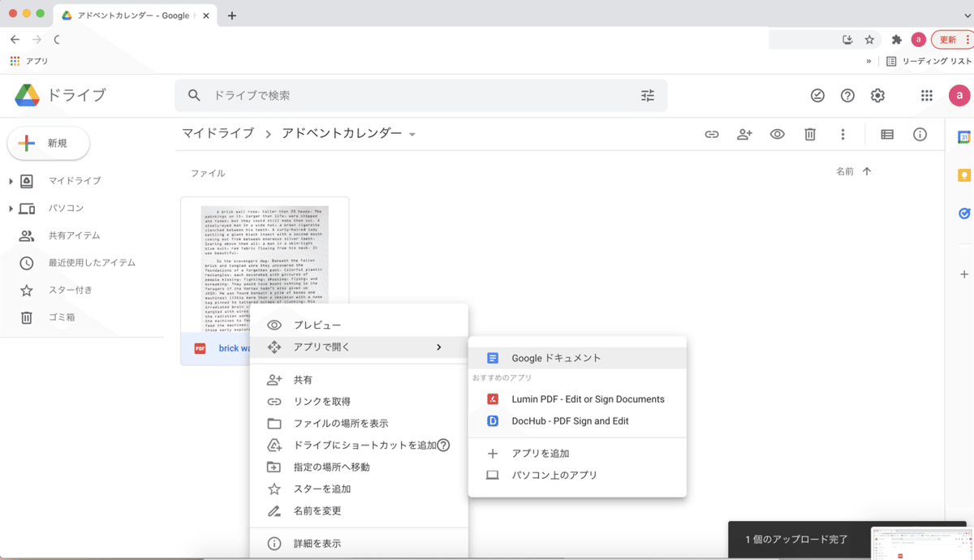
Task: Open the Google apps grid launcher
Action: click(926, 95)
